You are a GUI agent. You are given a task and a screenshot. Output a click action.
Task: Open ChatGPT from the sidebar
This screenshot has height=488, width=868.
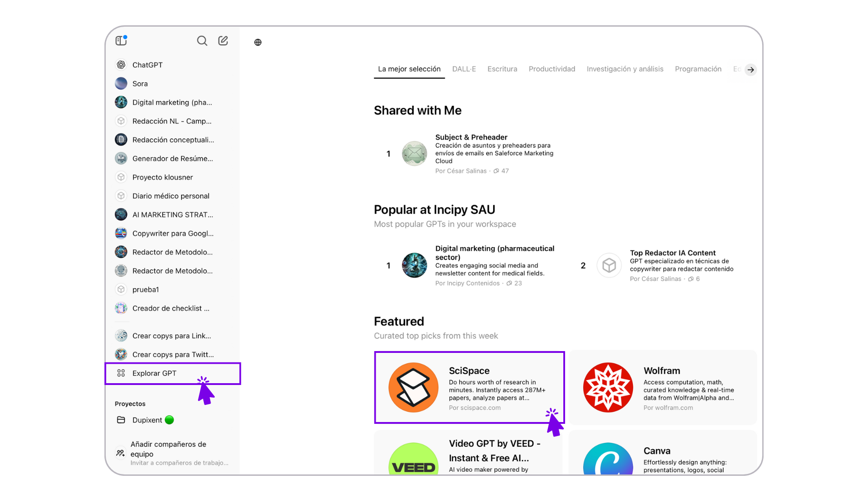pos(172,65)
